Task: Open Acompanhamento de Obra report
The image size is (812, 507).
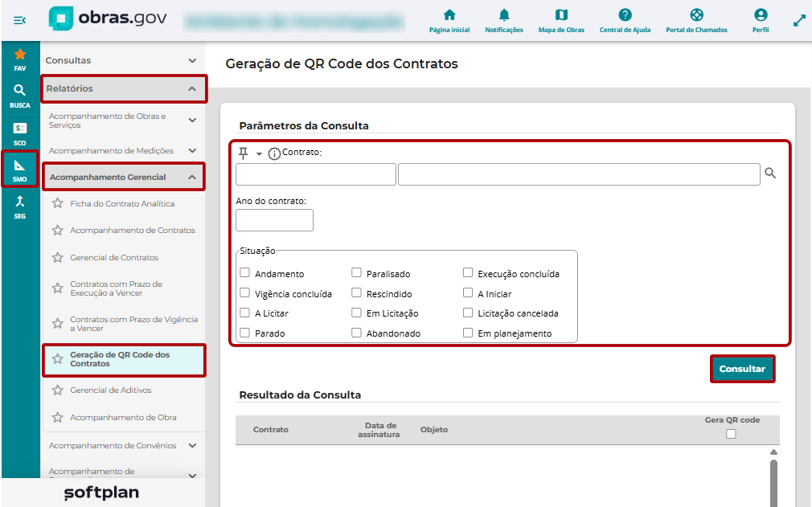Action: [x=123, y=418]
